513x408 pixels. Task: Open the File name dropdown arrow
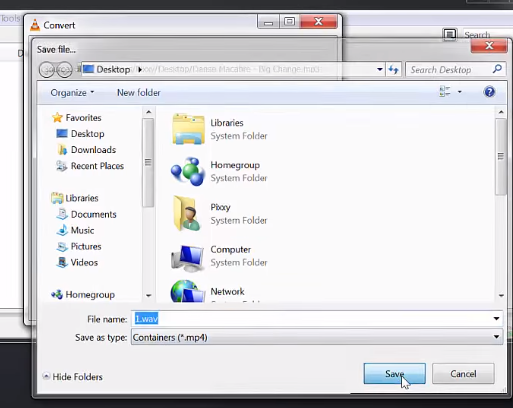(496, 319)
